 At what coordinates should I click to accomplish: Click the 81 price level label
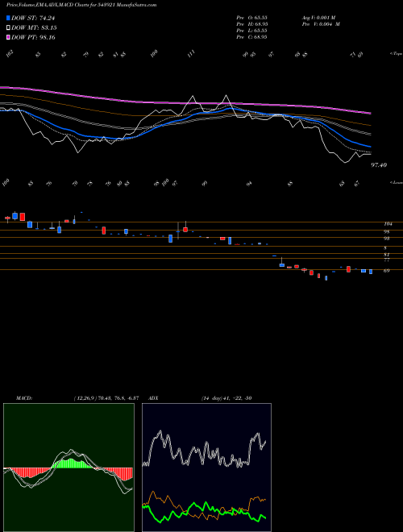click(x=387, y=255)
